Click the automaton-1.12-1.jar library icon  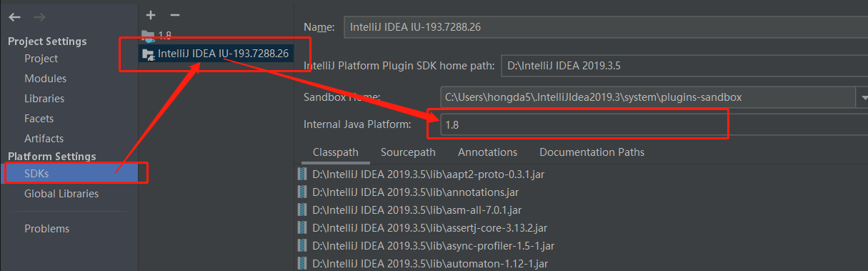[x=303, y=263]
